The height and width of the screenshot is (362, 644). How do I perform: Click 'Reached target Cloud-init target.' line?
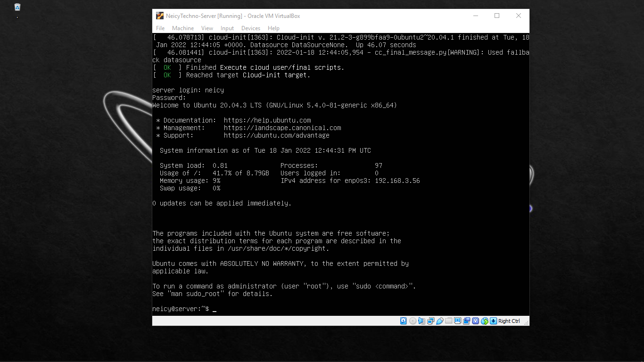point(231,75)
